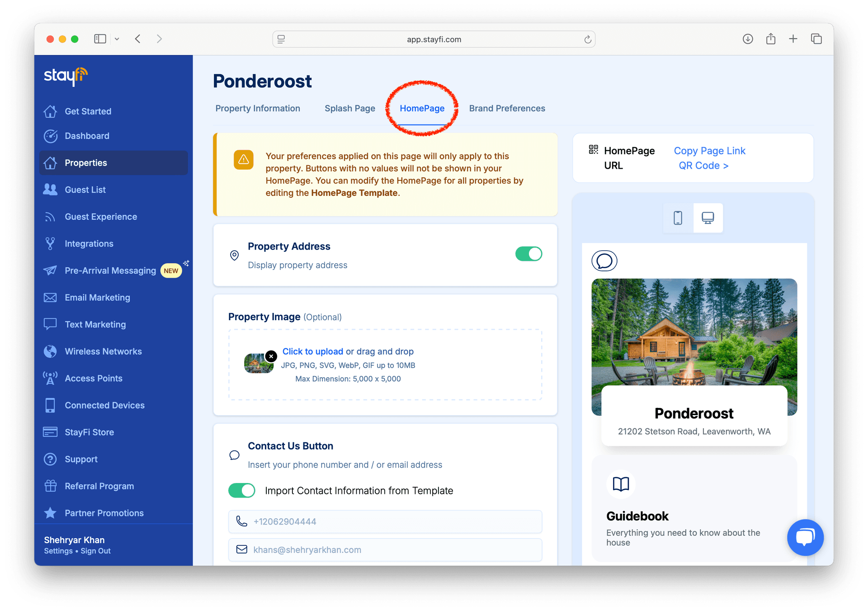This screenshot has height=611, width=868.
Task: Open Guest Experience section
Action: 101,217
